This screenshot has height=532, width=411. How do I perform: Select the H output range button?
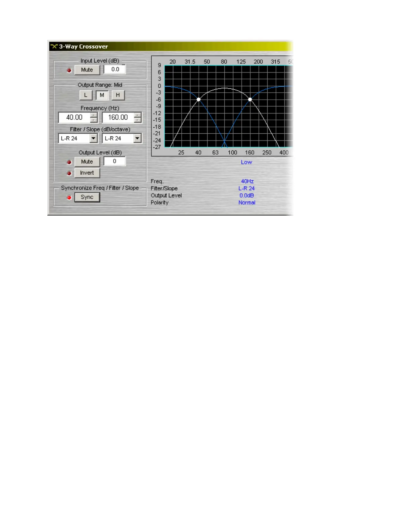pyautogui.click(x=118, y=95)
